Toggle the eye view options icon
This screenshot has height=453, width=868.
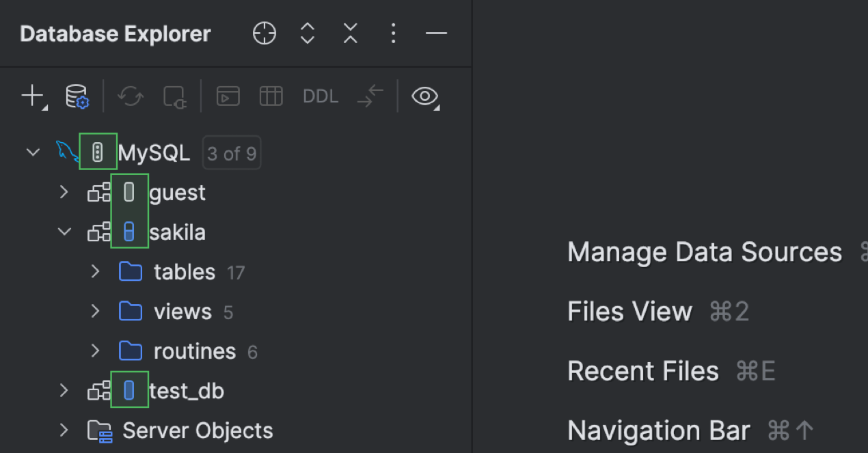[424, 96]
